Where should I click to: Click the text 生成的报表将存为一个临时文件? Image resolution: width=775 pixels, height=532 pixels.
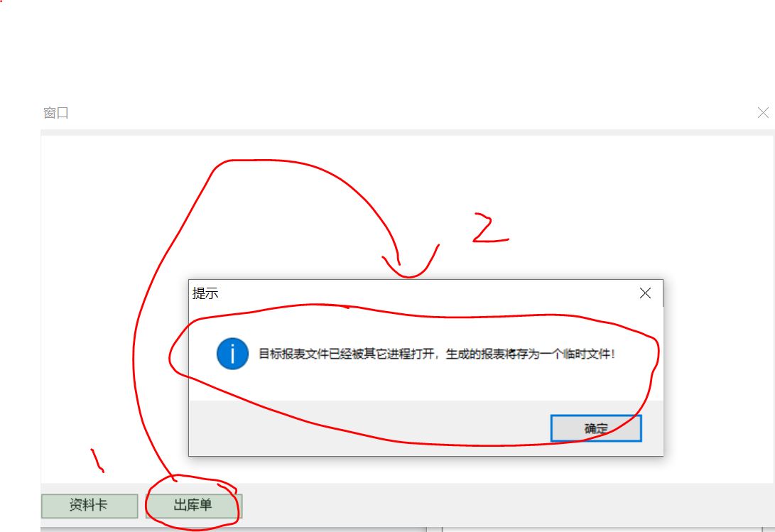[x=529, y=354]
